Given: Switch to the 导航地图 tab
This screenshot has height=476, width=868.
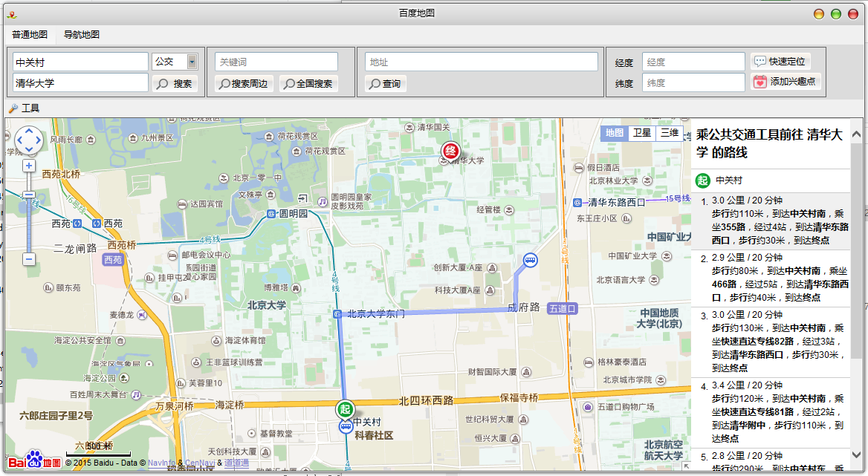Looking at the screenshot, I should click(82, 34).
